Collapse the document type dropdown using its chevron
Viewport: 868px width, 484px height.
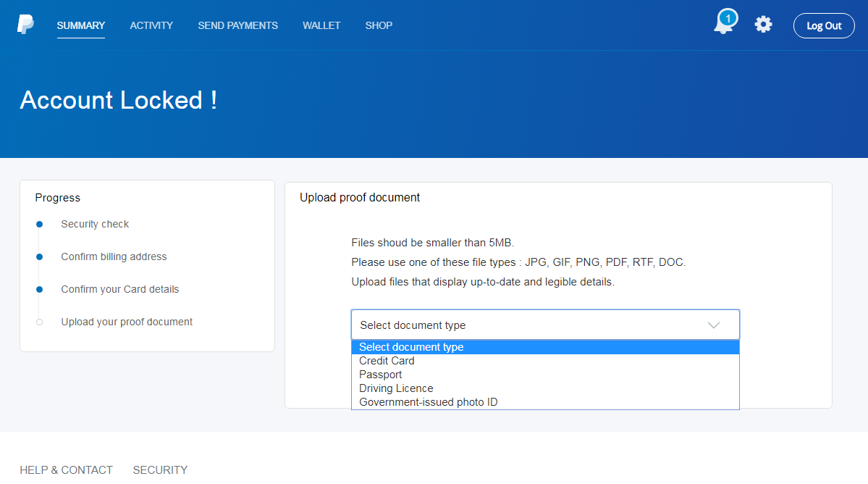tap(714, 325)
